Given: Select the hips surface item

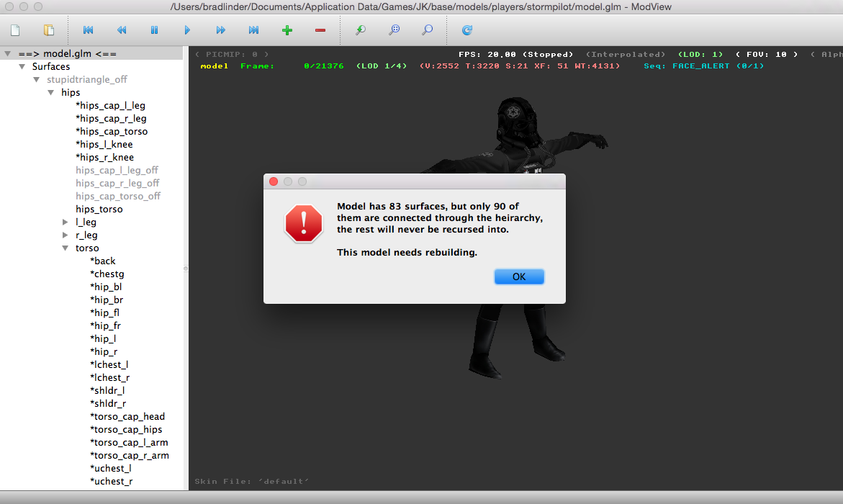Looking at the screenshot, I should pyautogui.click(x=71, y=92).
